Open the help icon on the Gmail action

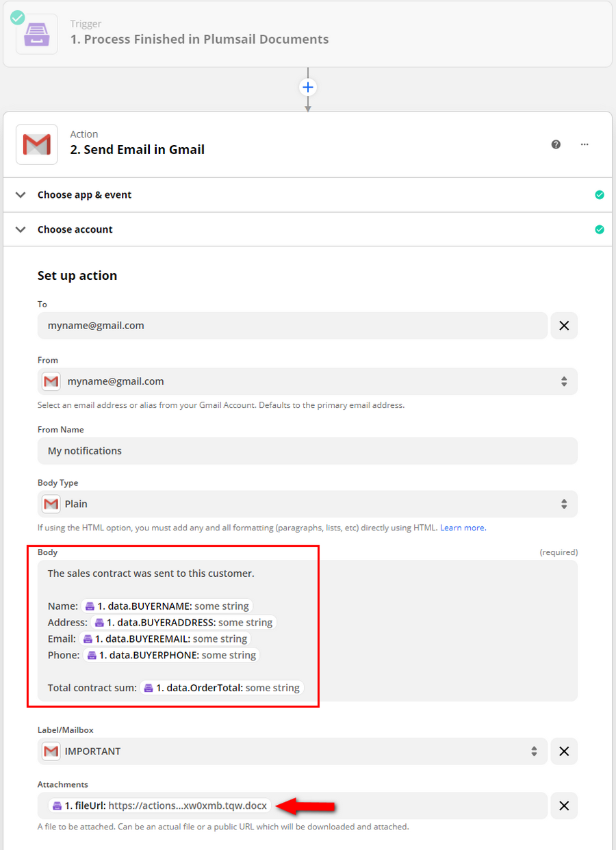(556, 144)
